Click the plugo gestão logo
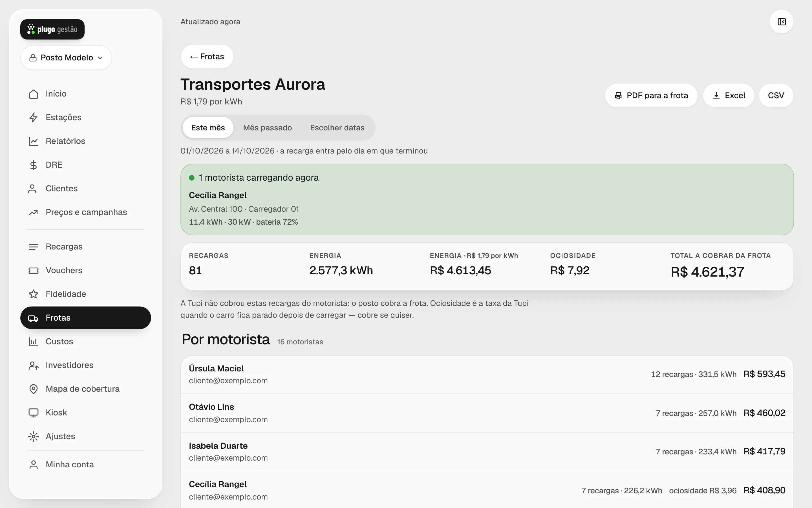Viewport: 812px width, 508px height. (x=52, y=29)
